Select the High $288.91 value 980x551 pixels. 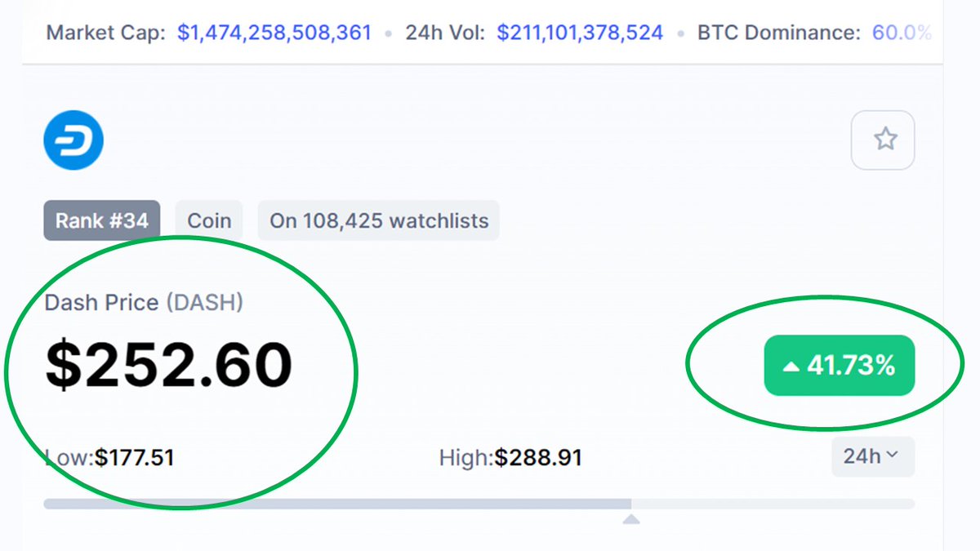tap(538, 457)
